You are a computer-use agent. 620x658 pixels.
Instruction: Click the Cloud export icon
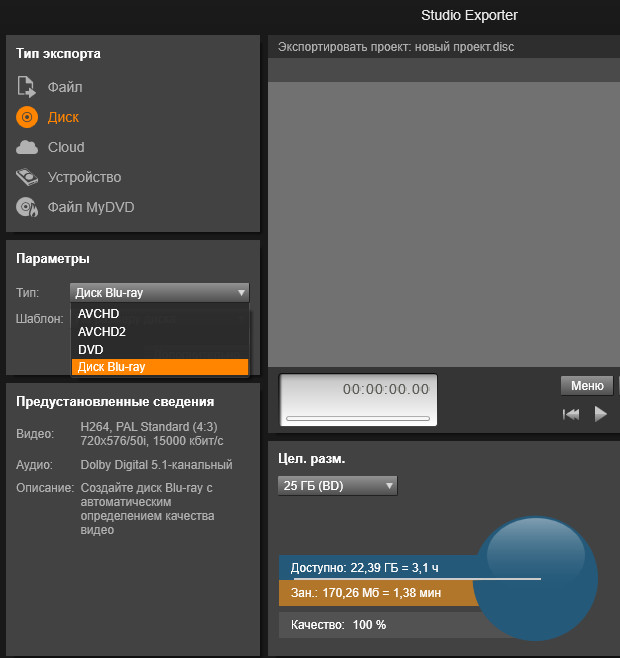pyautogui.click(x=27, y=147)
